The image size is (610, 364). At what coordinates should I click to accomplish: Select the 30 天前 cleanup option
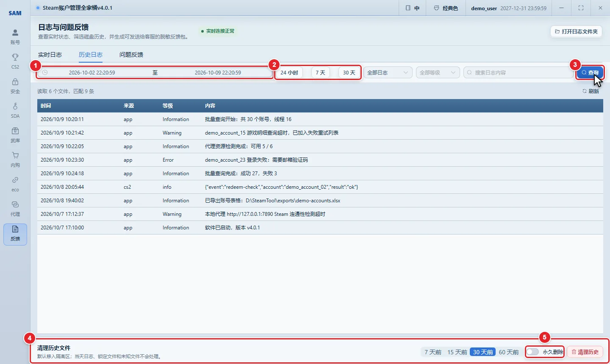tap(483, 352)
